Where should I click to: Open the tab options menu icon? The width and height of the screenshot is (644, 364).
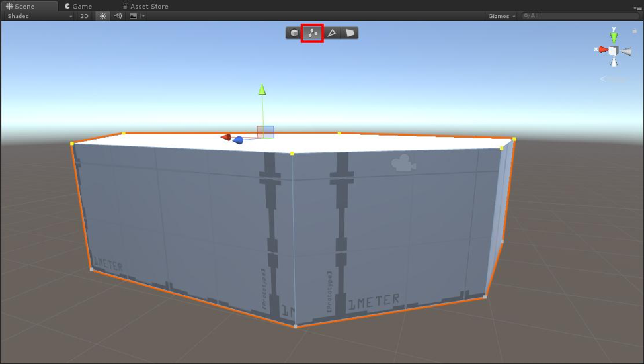637,8
